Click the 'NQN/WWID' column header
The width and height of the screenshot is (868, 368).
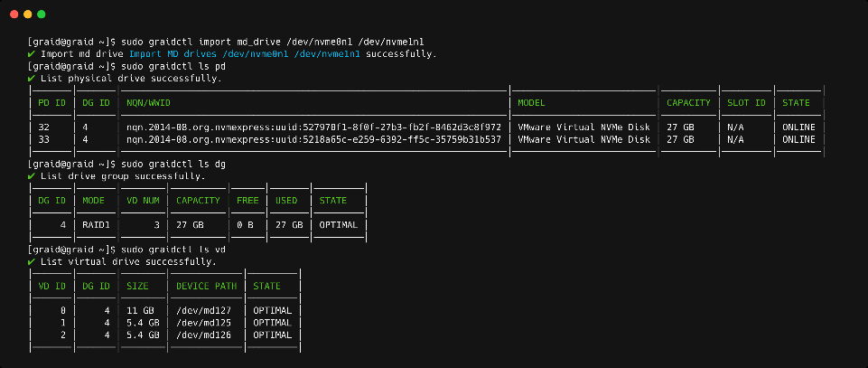pos(148,103)
